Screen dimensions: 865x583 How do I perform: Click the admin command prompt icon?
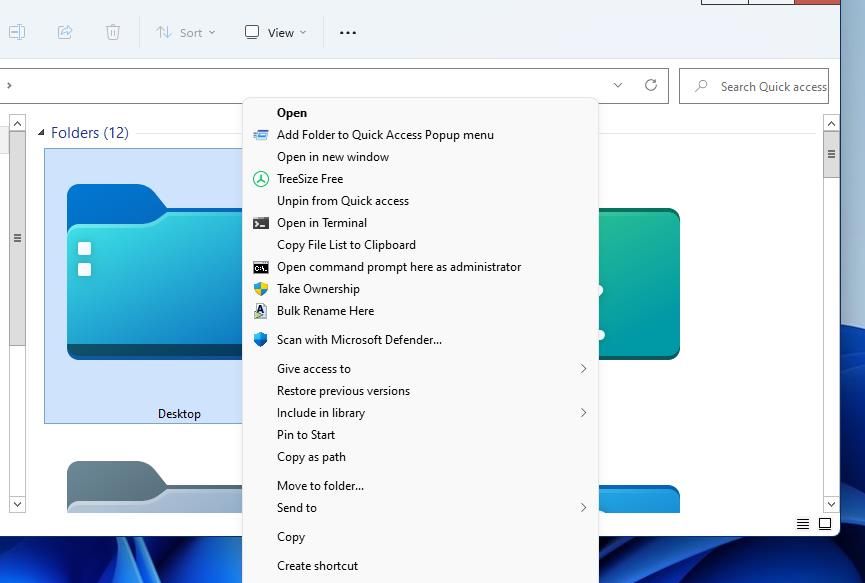click(x=260, y=267)
